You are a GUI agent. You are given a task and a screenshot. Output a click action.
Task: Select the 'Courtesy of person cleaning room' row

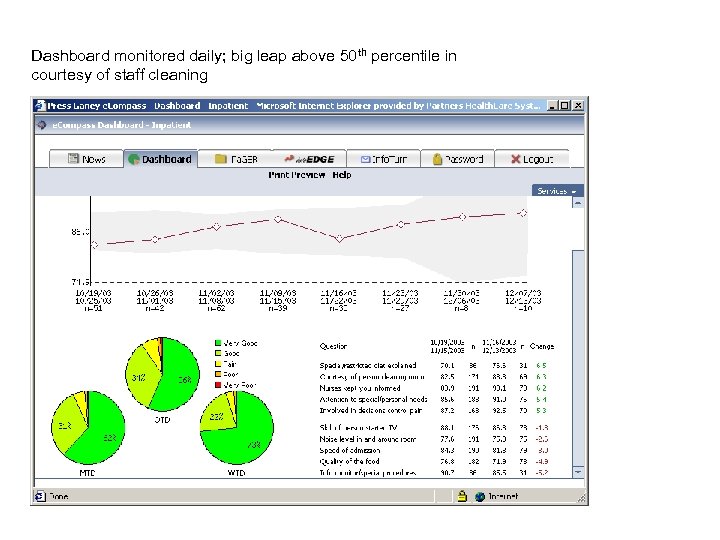click(433, 377)
